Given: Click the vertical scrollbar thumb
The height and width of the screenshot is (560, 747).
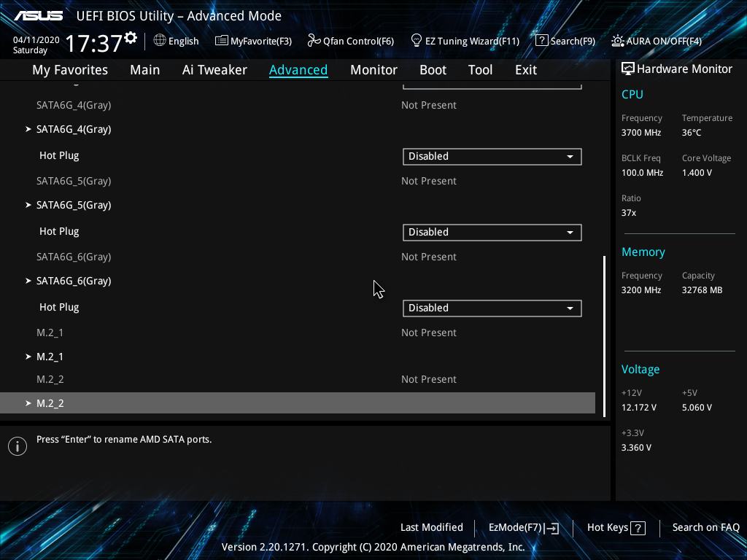Looking at the screenshot, I should 604,336.
